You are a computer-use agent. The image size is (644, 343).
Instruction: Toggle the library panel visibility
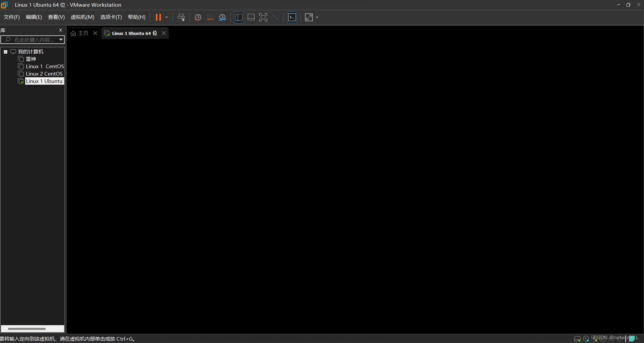[x=239, y=17]
